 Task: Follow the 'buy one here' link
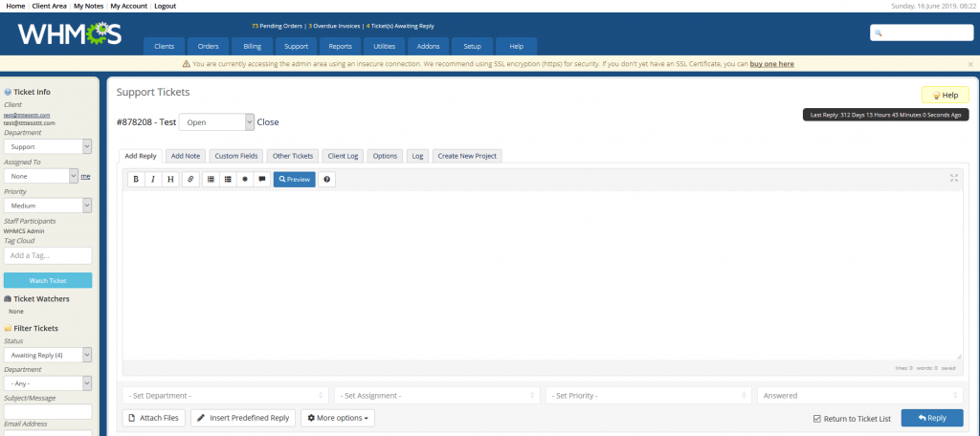click(x=771, y=64)
